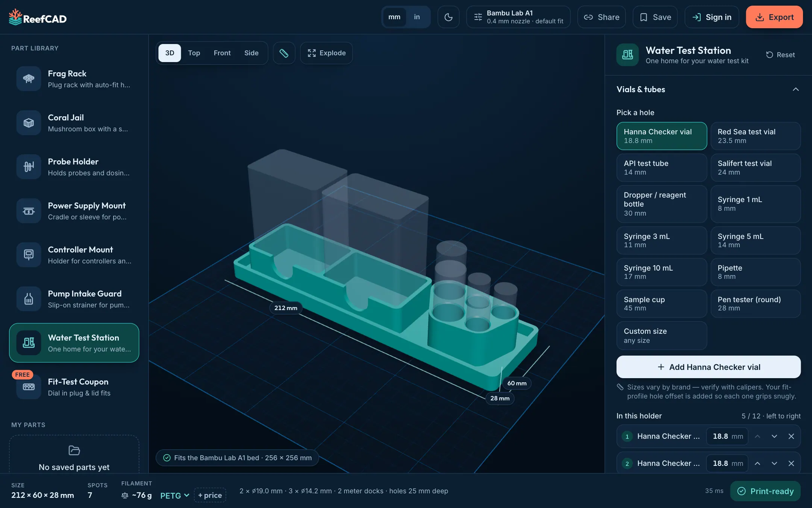
Task: Click the Water Test Station header icon
Action: coord(627,55)
